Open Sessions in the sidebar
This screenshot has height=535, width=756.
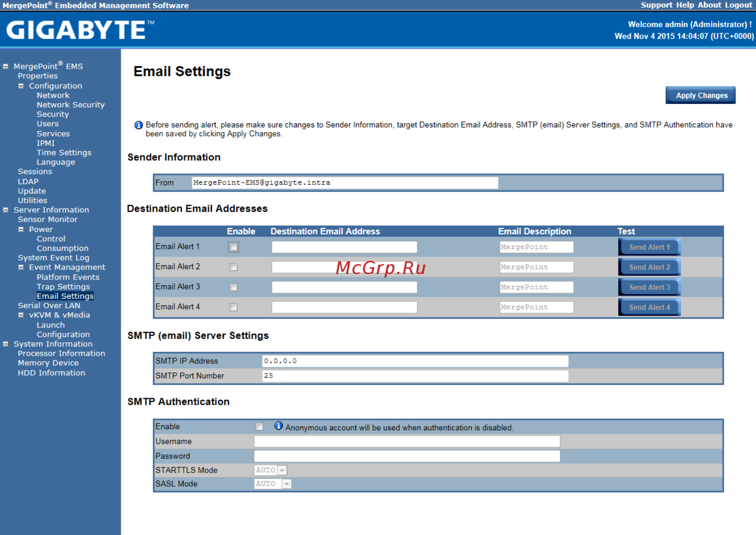pos(35,172)
